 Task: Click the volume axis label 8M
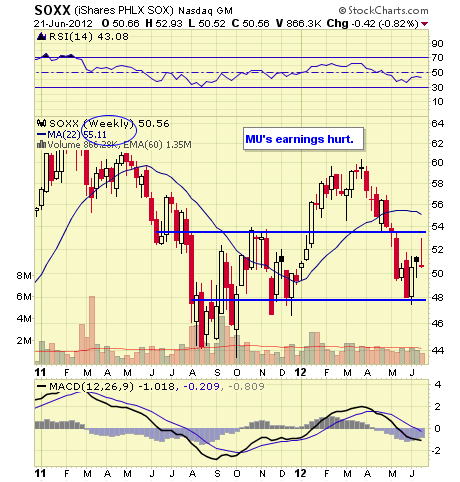tap(24, 276)
